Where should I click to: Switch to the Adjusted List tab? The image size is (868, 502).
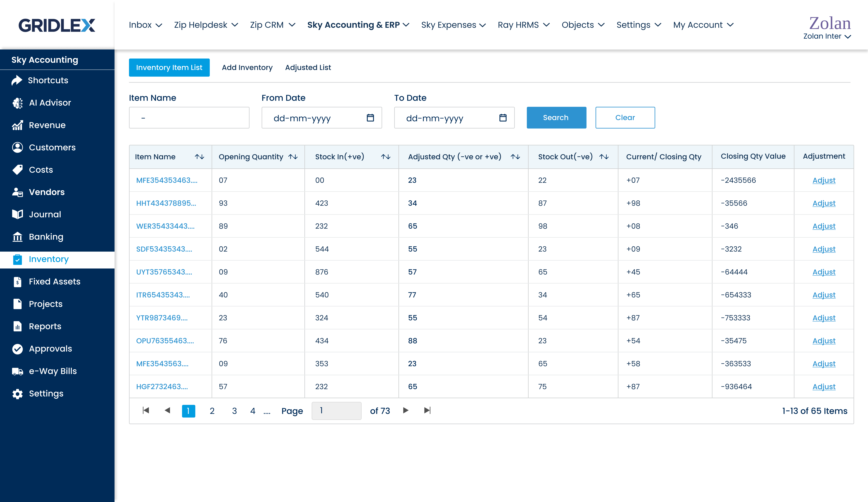[x=308, y=68]
